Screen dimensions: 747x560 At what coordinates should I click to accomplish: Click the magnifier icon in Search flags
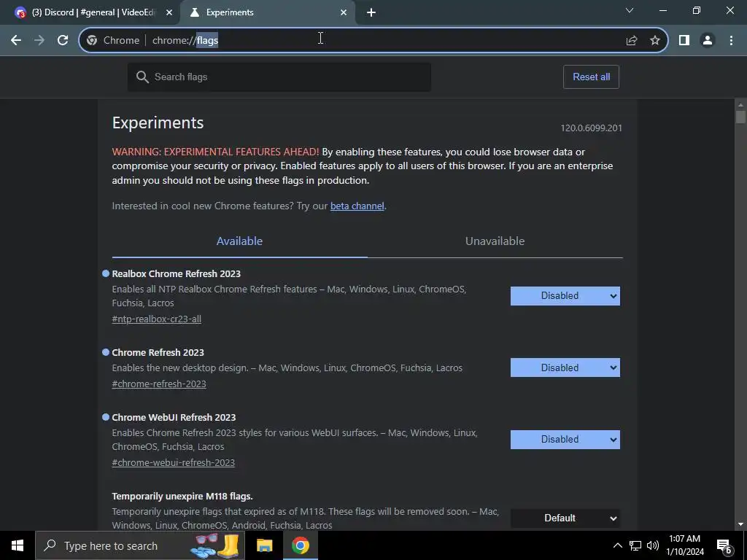(x=142, y=77)
